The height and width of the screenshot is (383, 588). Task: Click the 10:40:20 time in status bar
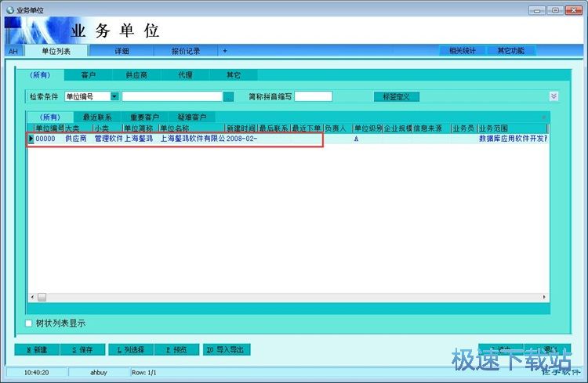click(x=36, y=373)
